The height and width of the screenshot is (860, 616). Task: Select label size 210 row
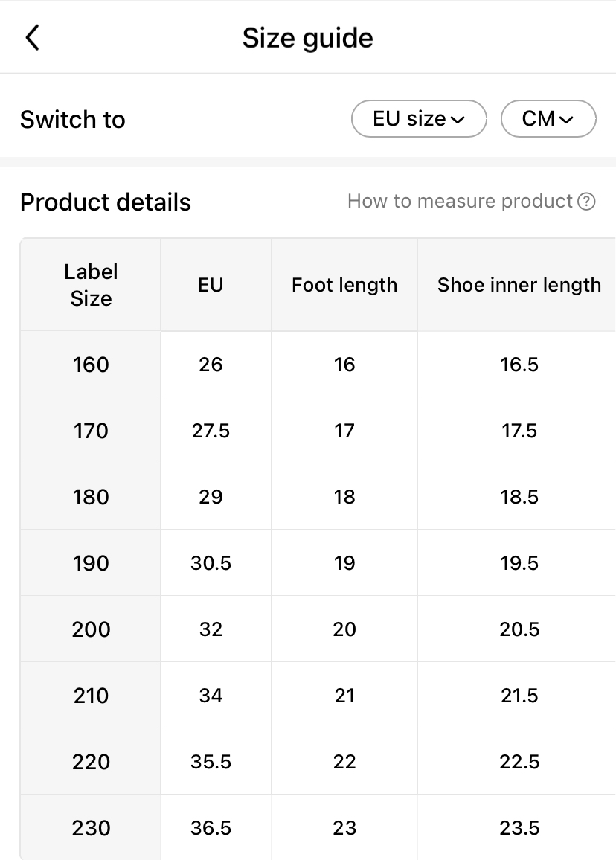point(91,696)
